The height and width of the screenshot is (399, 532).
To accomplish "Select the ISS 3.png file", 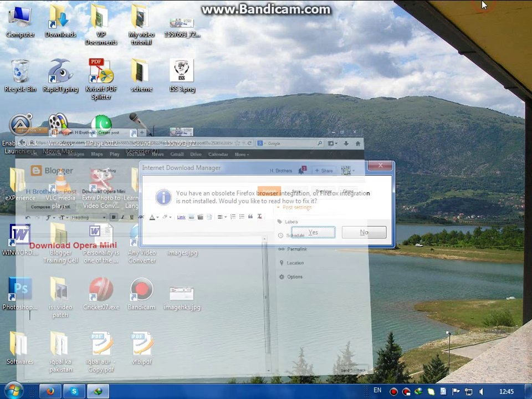I will [182, 76].
